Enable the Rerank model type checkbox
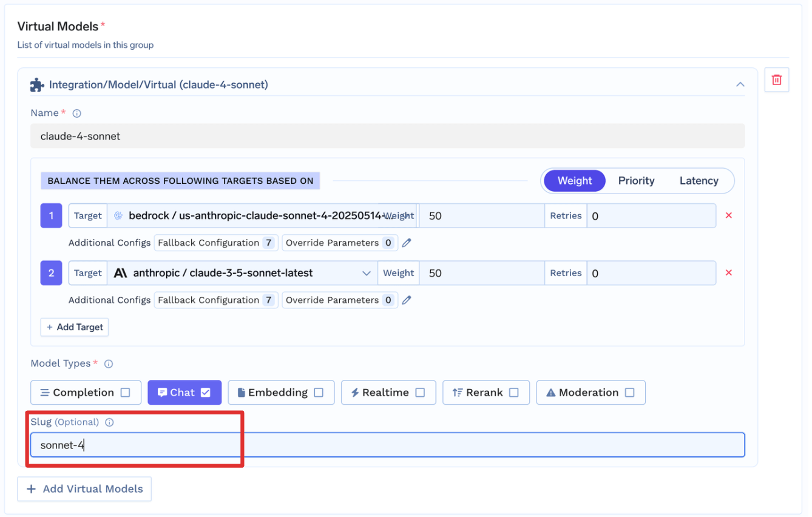This screenshot has height=517, width=812. pyautogui.click(x=514, y=393)
